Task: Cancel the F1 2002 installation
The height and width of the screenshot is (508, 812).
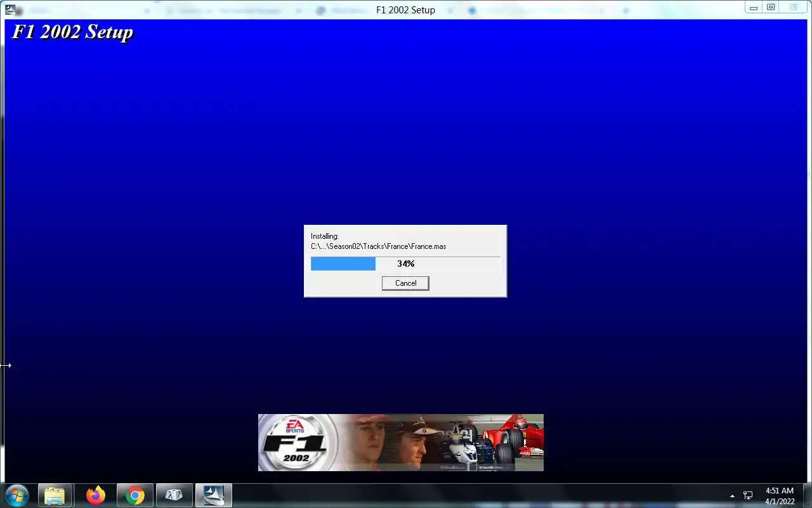Action: (405, 283)
